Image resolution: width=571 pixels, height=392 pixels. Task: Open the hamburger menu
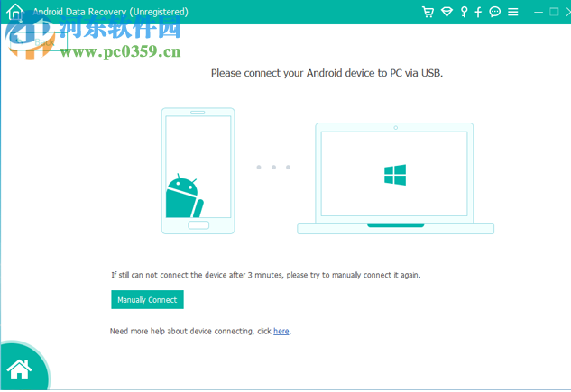[512, 12]
